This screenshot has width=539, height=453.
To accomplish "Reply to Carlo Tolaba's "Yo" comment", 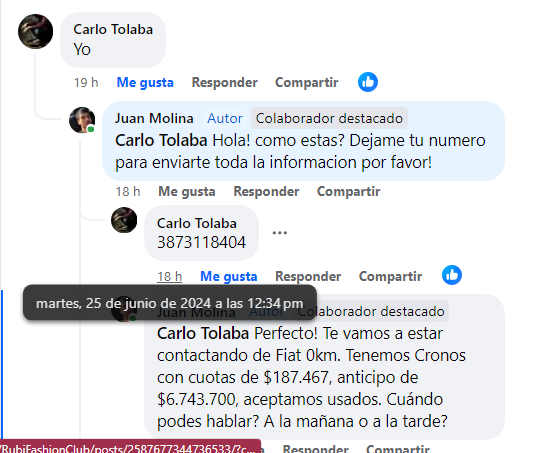I will point(224,82).
